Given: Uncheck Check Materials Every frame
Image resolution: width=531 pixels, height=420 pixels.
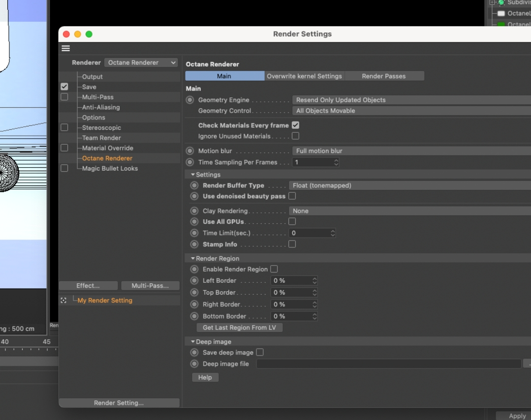Looking at the screenshot, I should point(296,125).
